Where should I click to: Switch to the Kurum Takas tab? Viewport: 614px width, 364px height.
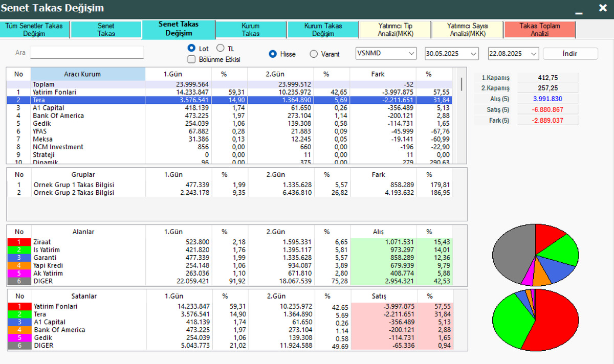pyautogui.click(x=251, y=30)
